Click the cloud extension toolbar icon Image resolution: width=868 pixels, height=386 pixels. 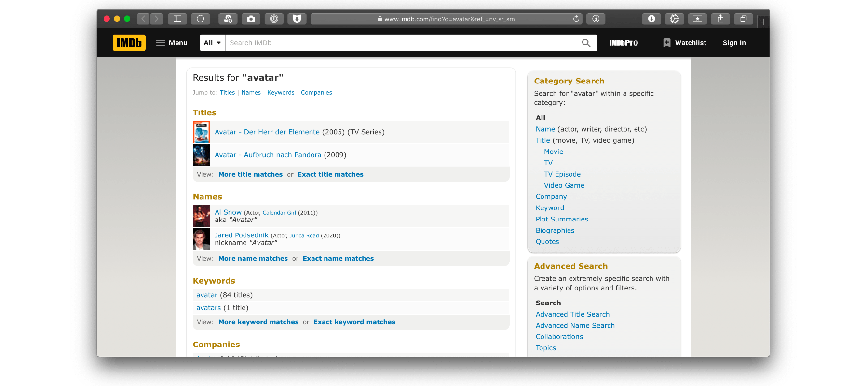228,19
